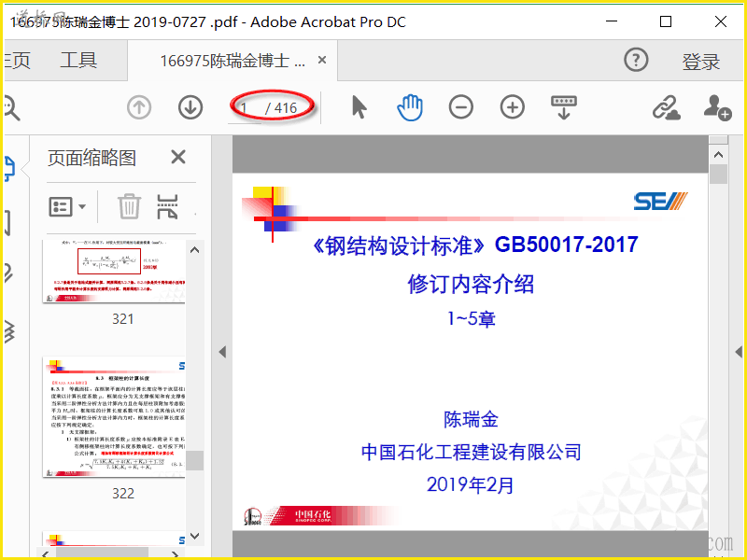Open the bookmarks sidebar icon
Screen dimensions: 747x560
[x=7, y=222]
